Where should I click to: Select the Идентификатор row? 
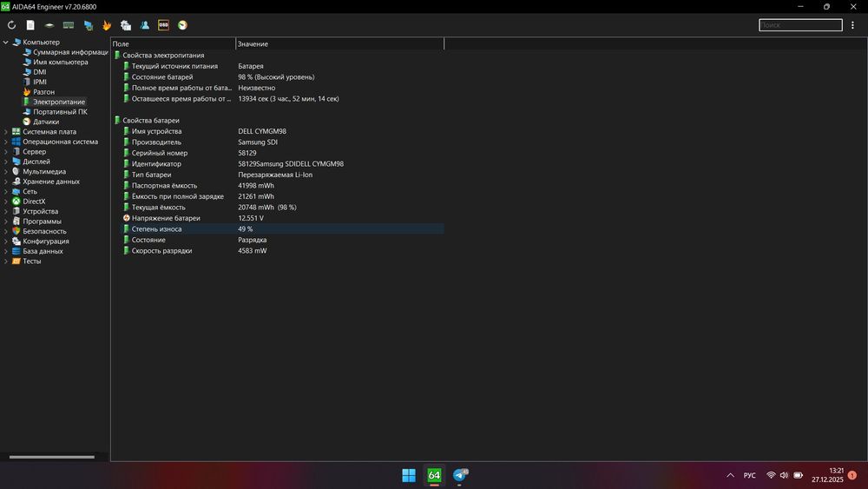click(282, 164)
